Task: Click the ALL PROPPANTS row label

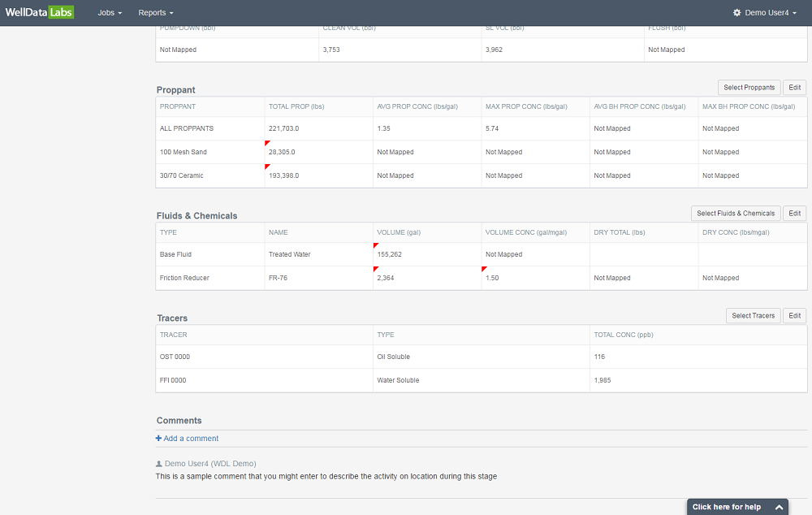Action: click(x=187, y=128)
